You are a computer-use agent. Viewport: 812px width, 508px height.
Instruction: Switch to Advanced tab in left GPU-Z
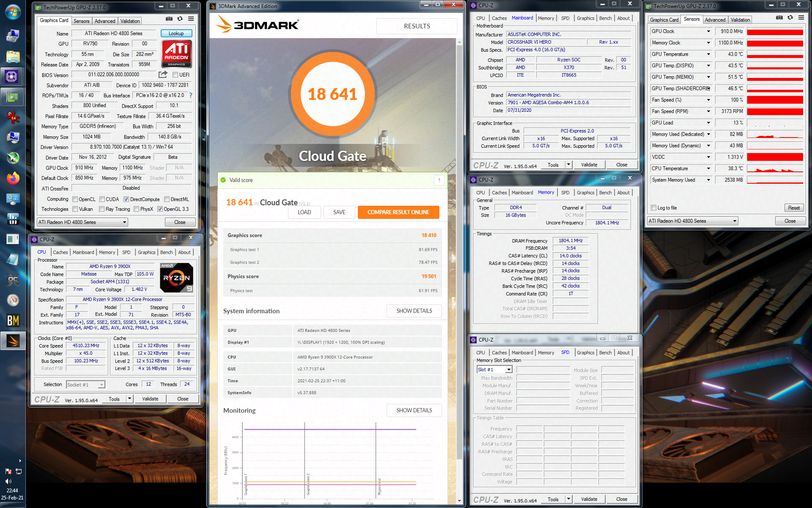point(105,21)
